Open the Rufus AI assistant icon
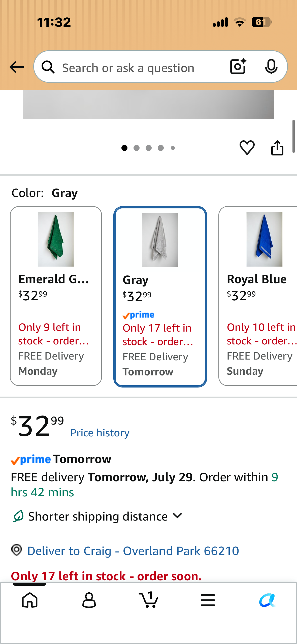The image size is (297, 644). point(267,600)
